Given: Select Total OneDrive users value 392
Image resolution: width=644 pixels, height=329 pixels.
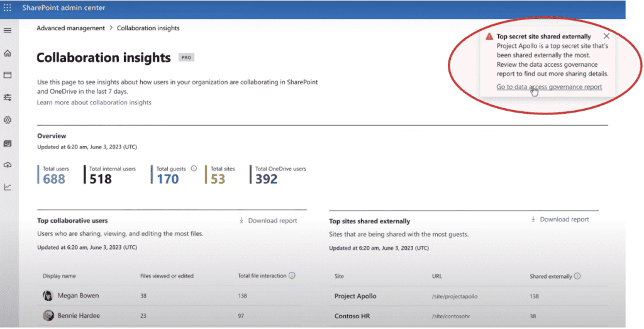Looking at the screenshot, I should pos(266,179).
